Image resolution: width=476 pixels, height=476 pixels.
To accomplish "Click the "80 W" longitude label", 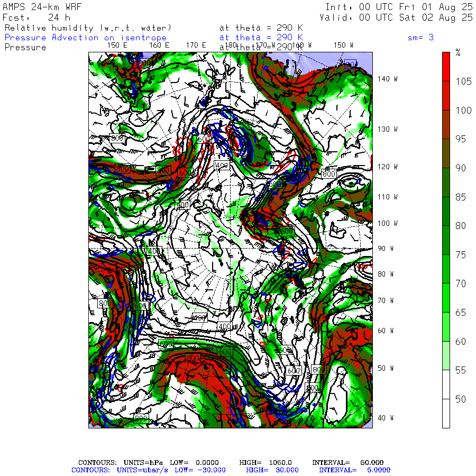I will coord(386,274).
